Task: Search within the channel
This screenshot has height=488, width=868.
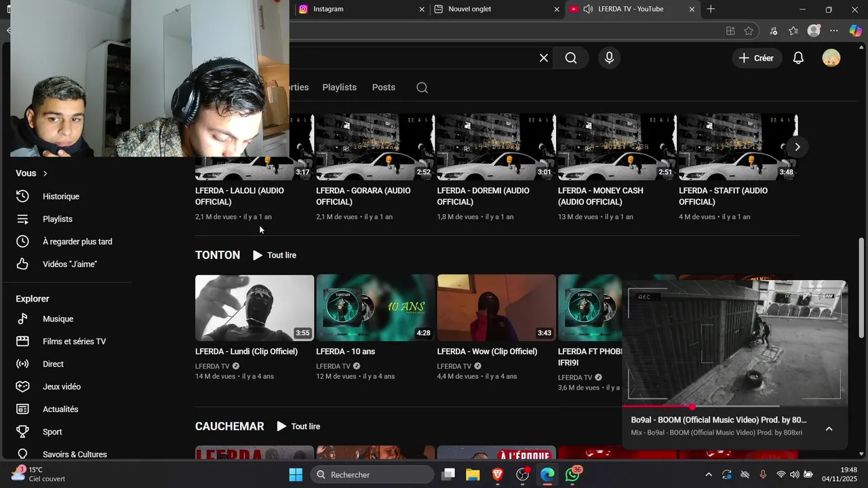Action: 422,87
